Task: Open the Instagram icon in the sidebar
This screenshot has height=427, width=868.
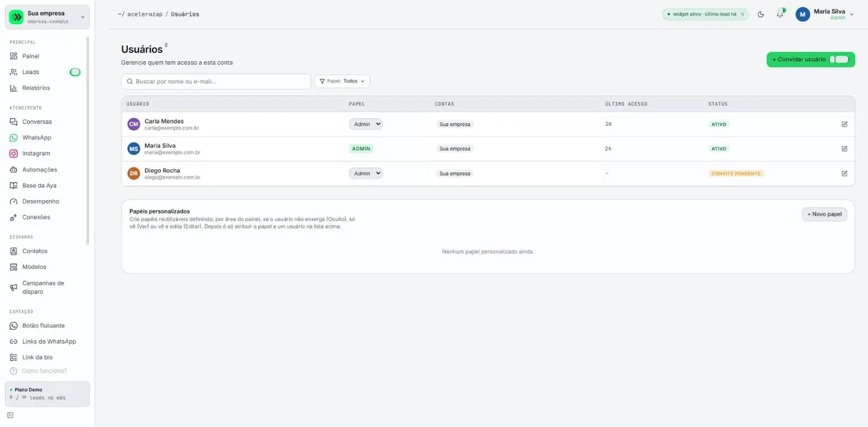Action: (14, 153)
